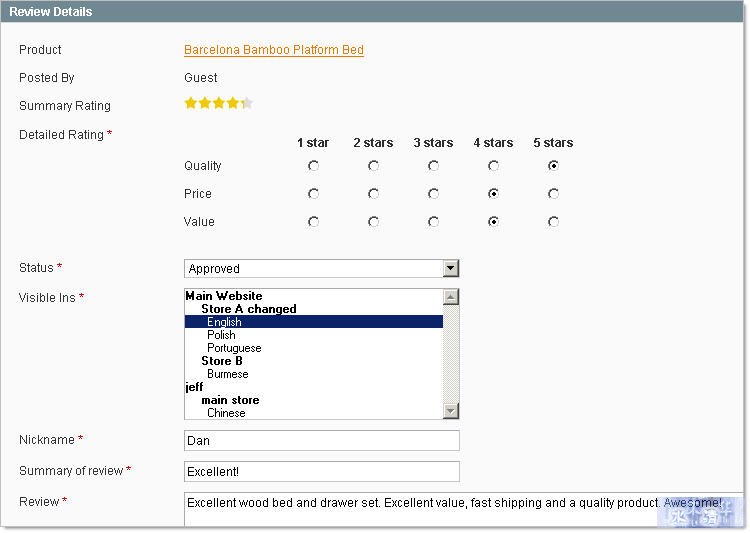Viewport: 750px width, 533px height.
Task: Select Burmese store view in the list
Action: point(314,374)
